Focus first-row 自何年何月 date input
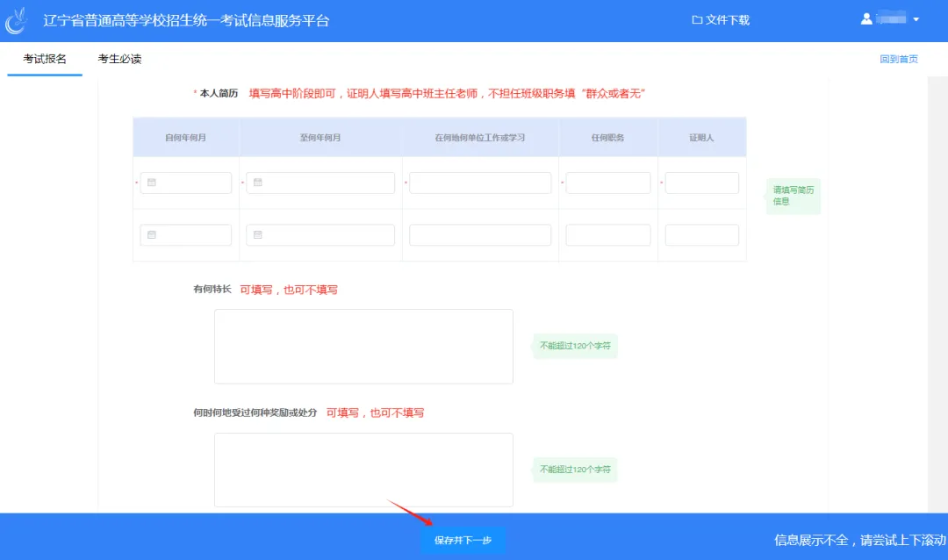This screenshot has width=948, height=560. pyautogui.click(x=185, y=183)
